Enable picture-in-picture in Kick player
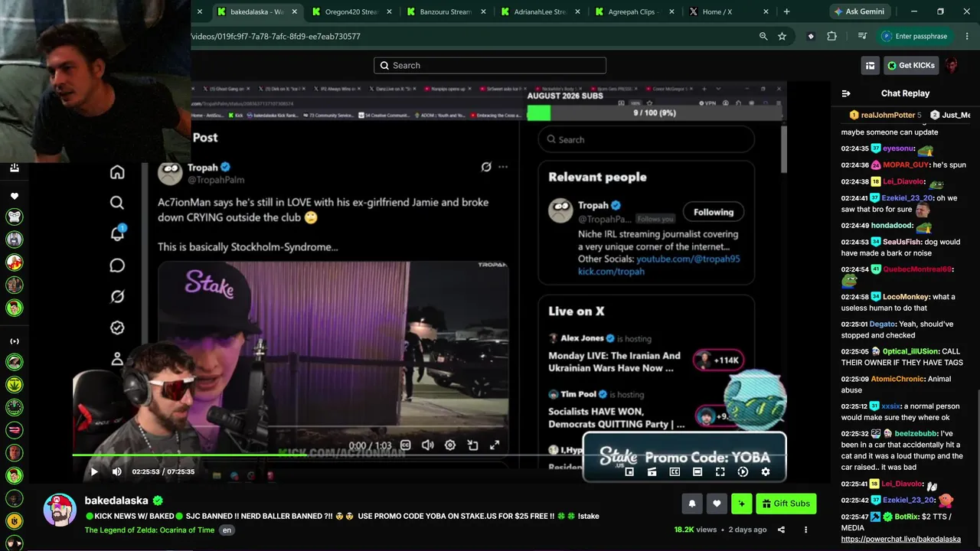The width and height of the screenshot is (980, 551). pos(629,471)
